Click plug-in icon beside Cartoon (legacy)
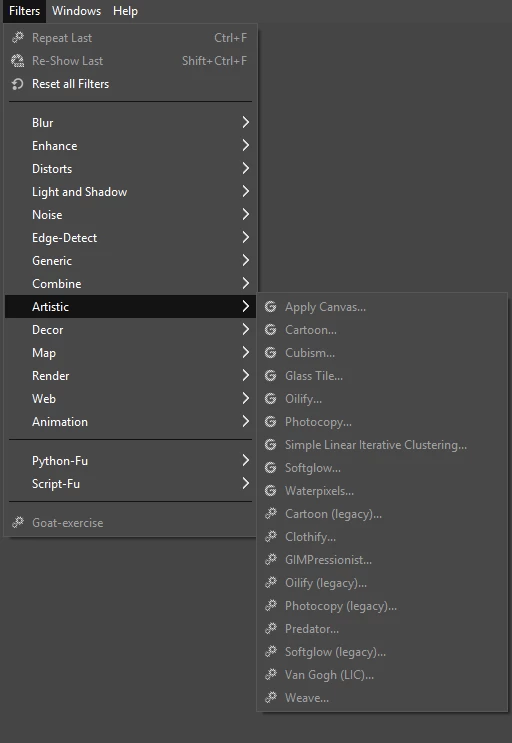Screen dimensions: 512x743 tap(270, 513)
